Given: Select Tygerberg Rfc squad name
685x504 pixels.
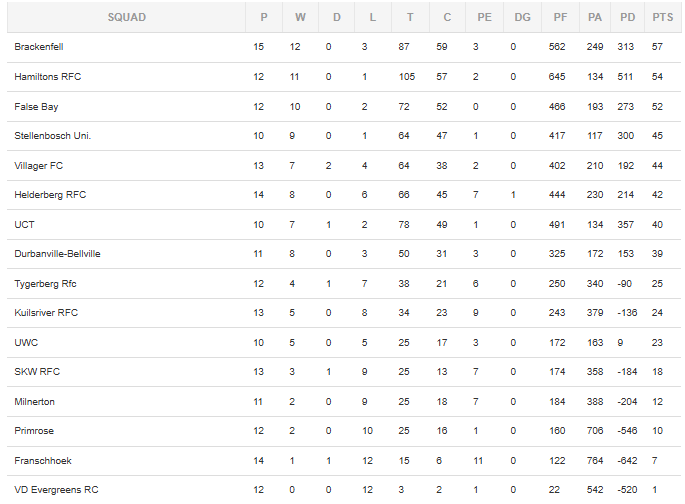Looking at the screenshot, I should tap(45, 283).
